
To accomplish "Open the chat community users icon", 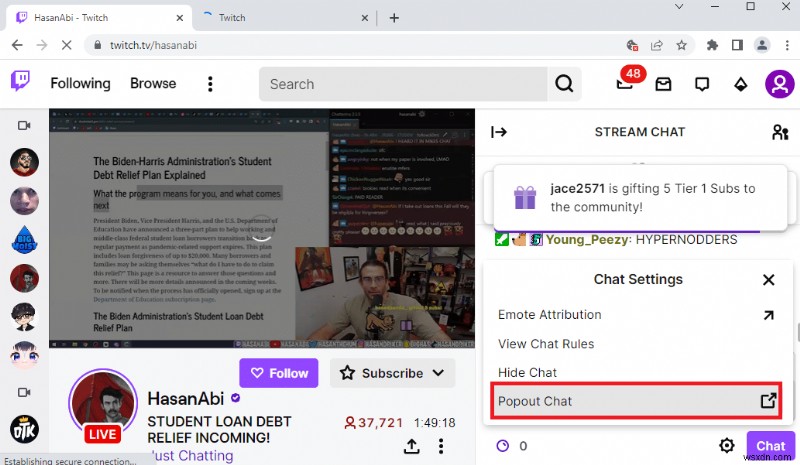I will point(780,132).
